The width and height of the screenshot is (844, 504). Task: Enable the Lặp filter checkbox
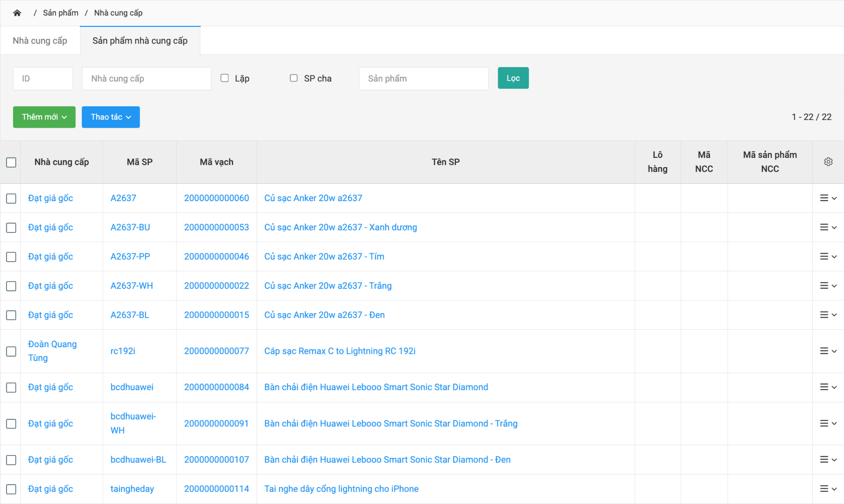click(225, 78)
